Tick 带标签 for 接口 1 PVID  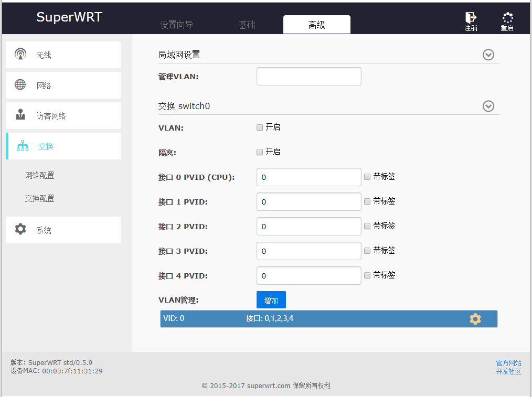[x=367, y=201]
